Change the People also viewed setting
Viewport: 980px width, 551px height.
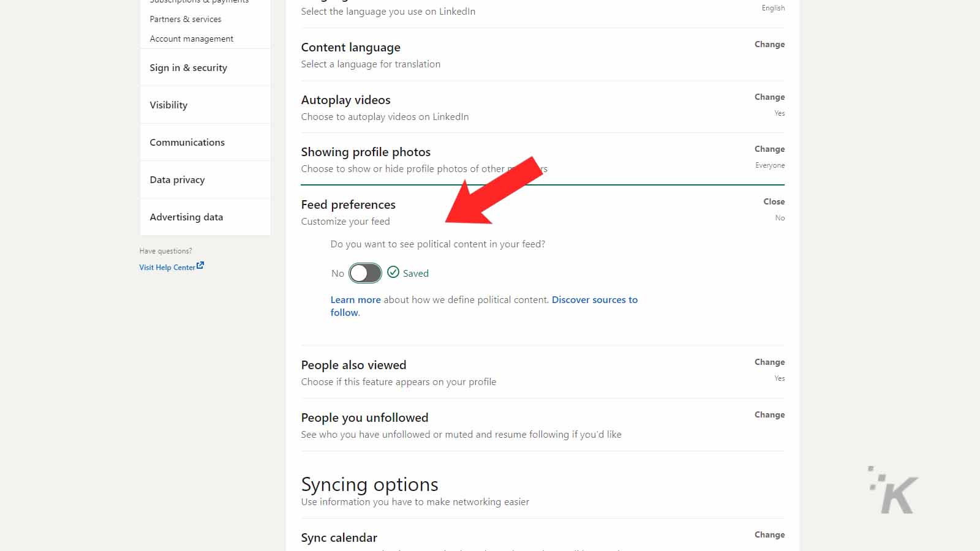(x=769, y=362)
